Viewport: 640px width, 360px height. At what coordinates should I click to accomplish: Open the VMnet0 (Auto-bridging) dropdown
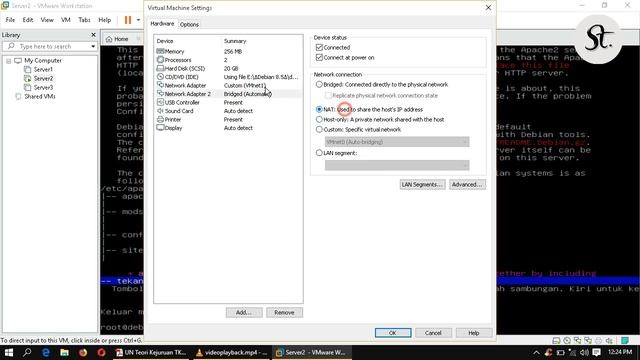(397, 142)
